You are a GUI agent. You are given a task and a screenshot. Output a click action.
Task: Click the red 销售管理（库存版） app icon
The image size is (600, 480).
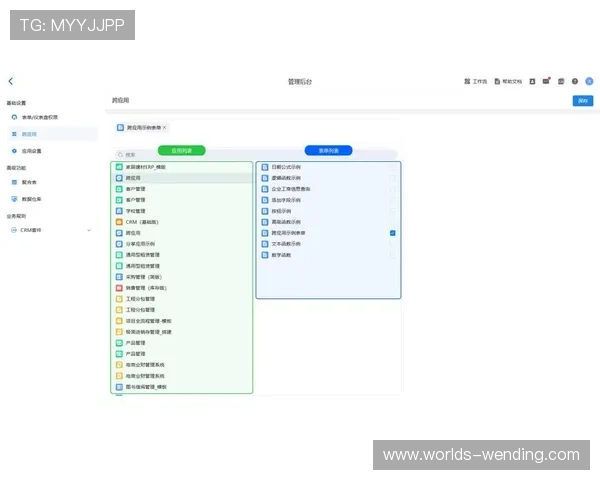pos(119,288)
